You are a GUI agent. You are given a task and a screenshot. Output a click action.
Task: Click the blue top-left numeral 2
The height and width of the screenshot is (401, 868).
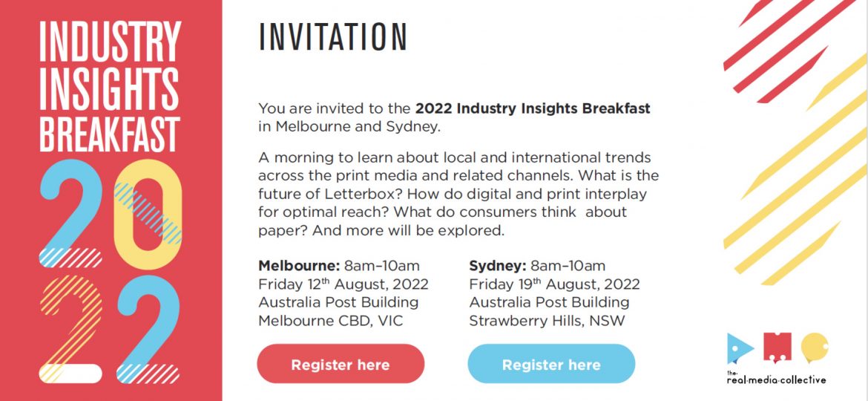tap(71, 213)
